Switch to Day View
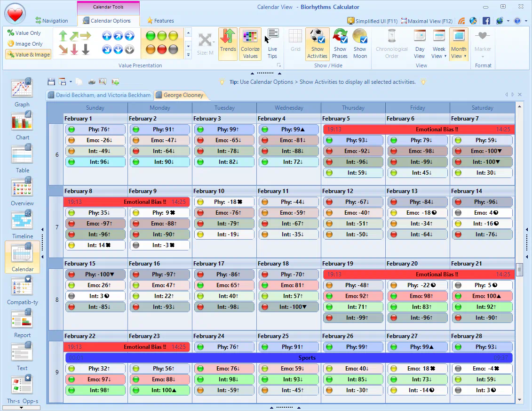The image size is (532, 411). 420,43
